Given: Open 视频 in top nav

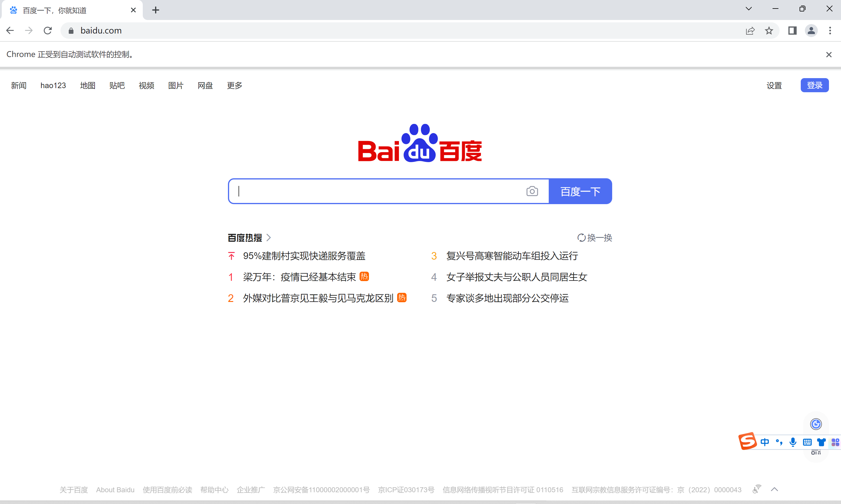Looking at the screenshot, I should 146,85.
